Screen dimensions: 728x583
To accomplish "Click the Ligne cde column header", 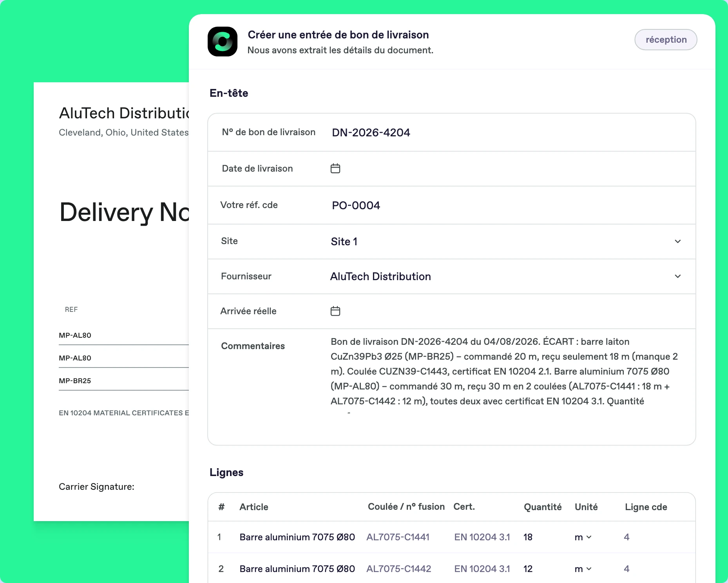I will click(646, 507).
